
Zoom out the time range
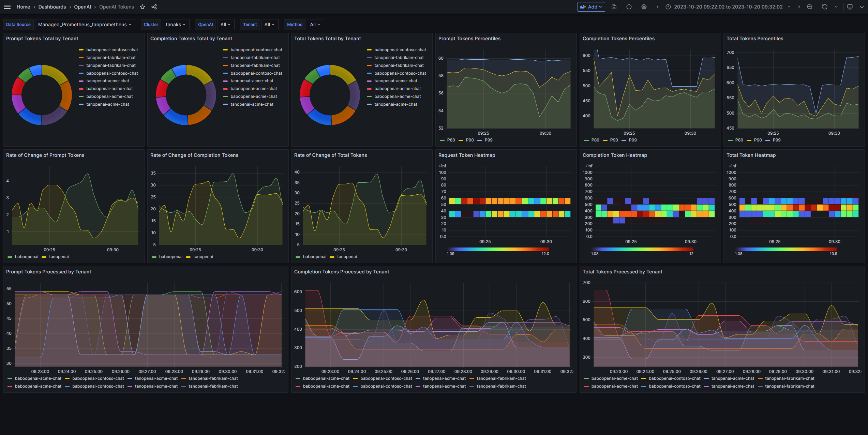tap(809, 7)
